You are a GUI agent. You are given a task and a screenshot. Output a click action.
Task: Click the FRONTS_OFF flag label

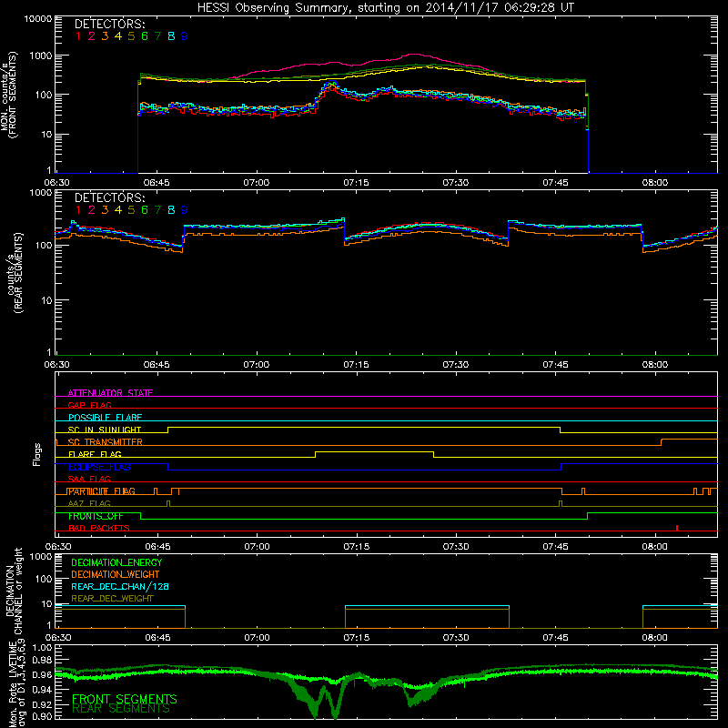(x=96, y=516)
